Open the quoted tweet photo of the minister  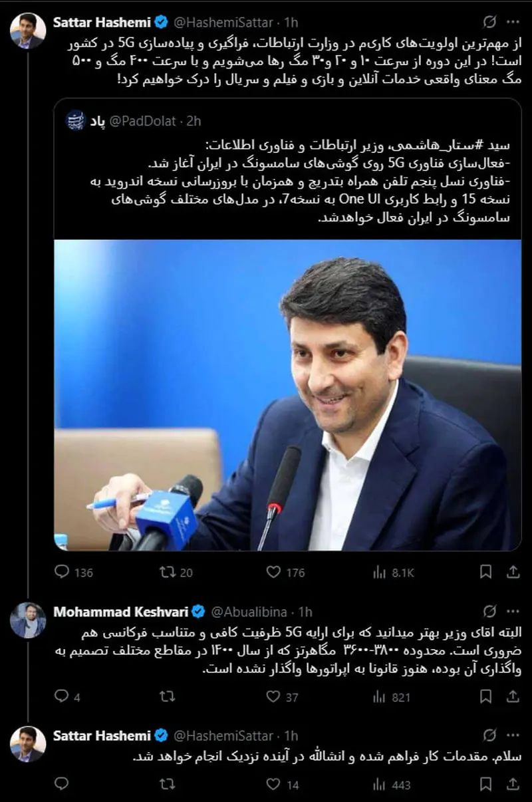pos(287,395)
